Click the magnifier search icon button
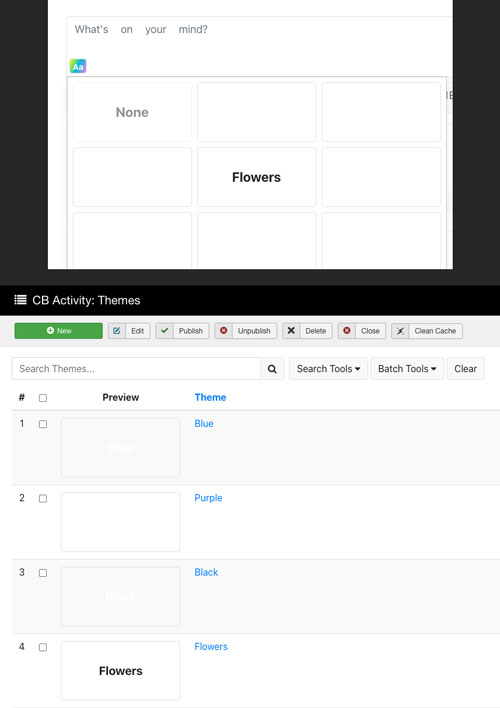The height and width of the screenshot is (708, 500). tap(272, 369)
